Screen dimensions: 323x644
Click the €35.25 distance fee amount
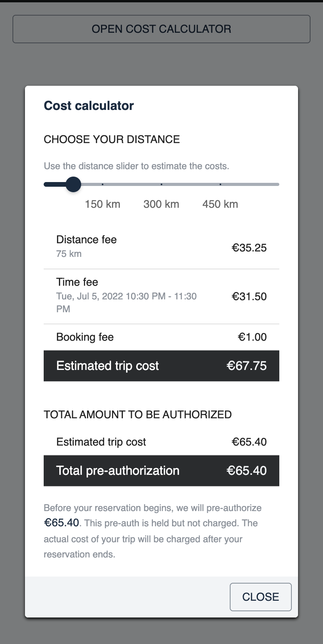(249, 248)
